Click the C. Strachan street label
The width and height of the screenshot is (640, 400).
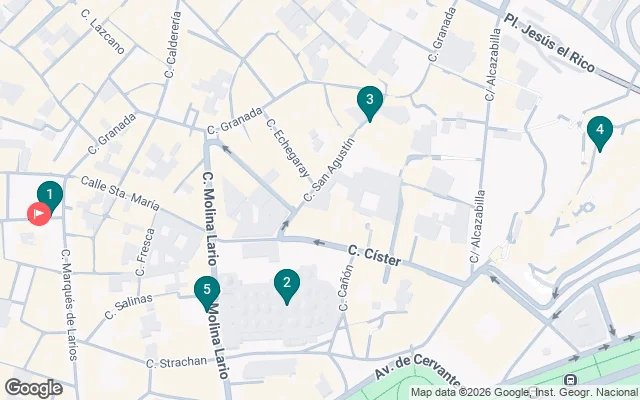(x=176, y=362)
